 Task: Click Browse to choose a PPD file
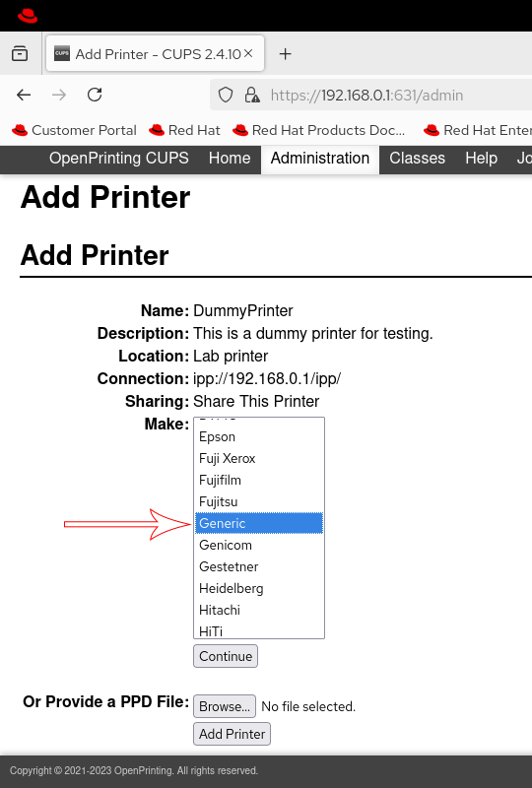tap(225, 706)
